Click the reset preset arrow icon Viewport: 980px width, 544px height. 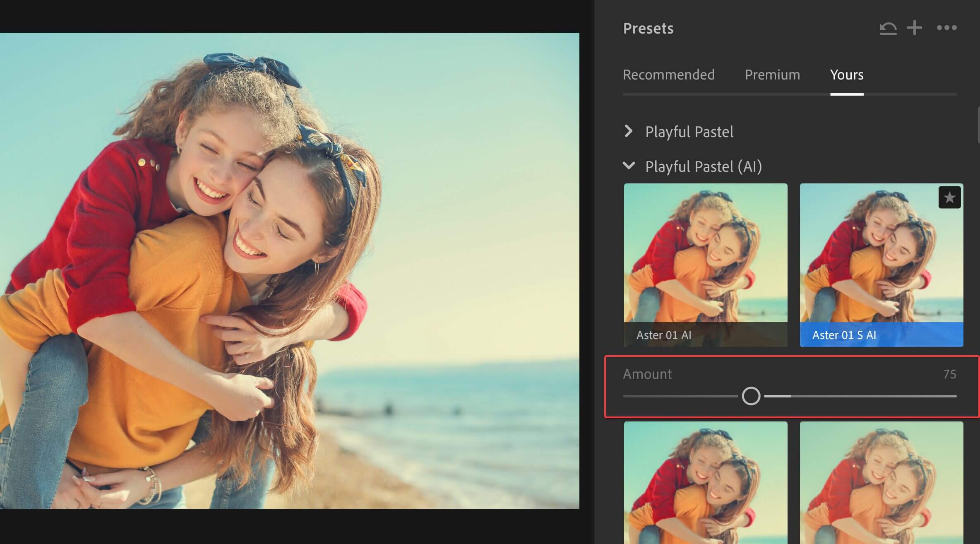pyautogui.click(x=887, y=28)
